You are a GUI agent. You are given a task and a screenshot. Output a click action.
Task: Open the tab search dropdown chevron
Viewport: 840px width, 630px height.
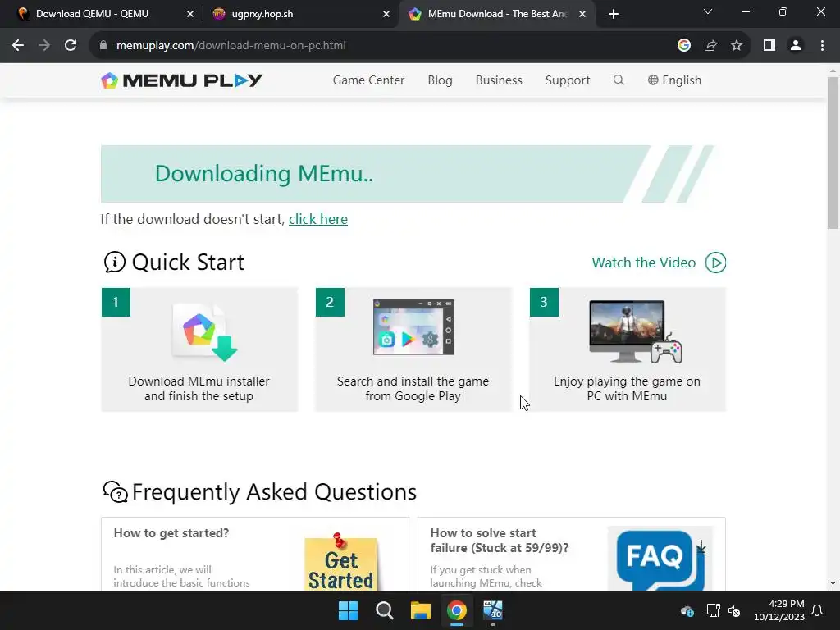[708, 11]
